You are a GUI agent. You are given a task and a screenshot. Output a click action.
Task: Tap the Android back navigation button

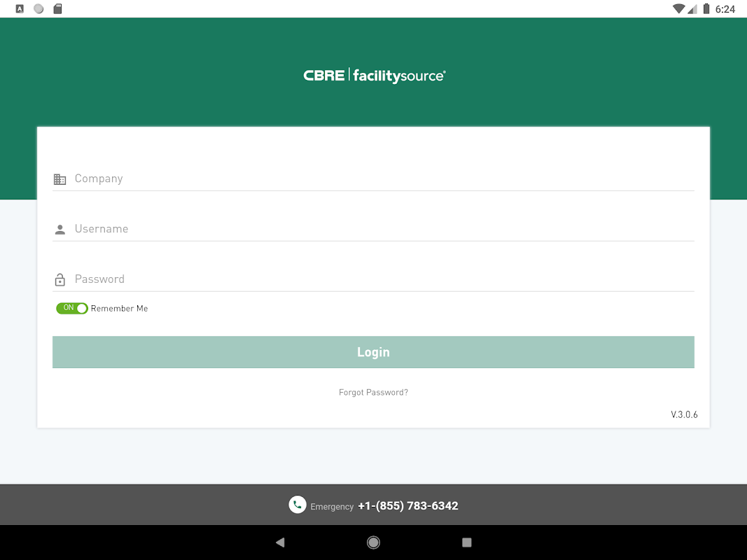coord(280,542)
